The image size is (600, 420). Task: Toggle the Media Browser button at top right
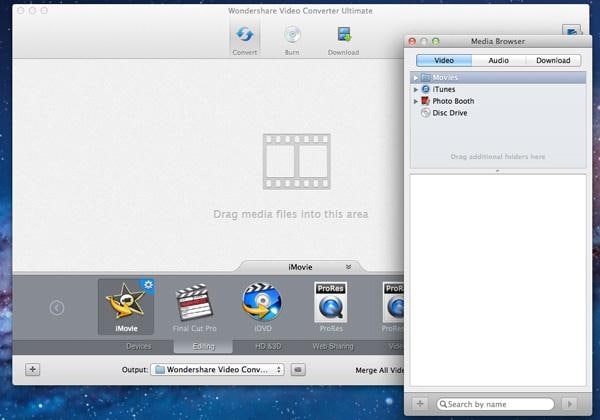pyautogui.click(x=572, y=30)
